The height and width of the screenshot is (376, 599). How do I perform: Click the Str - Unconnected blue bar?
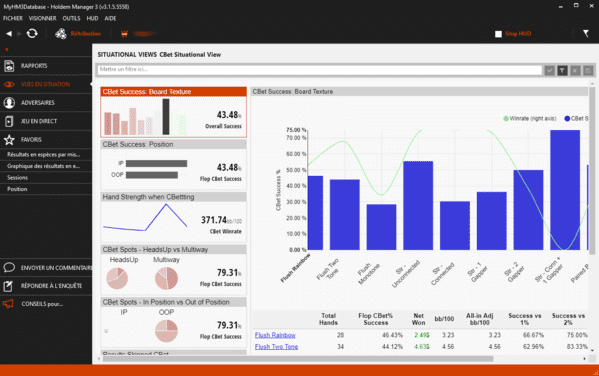click(418, 206)
